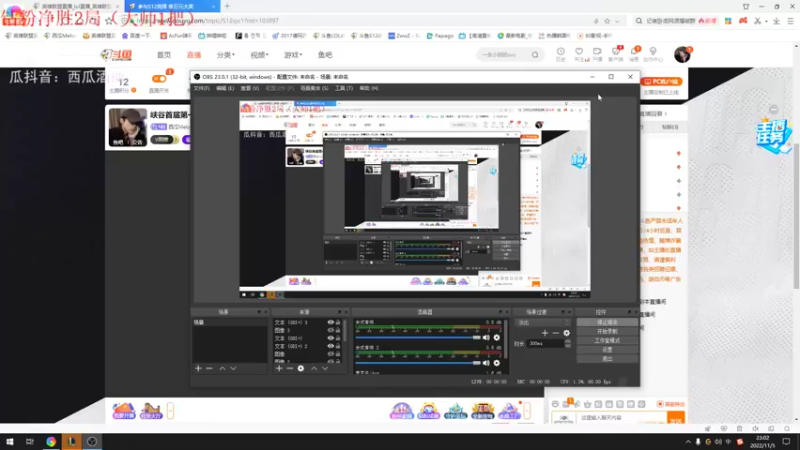Open source properties gear in sources panel

(x=301, y=368)
